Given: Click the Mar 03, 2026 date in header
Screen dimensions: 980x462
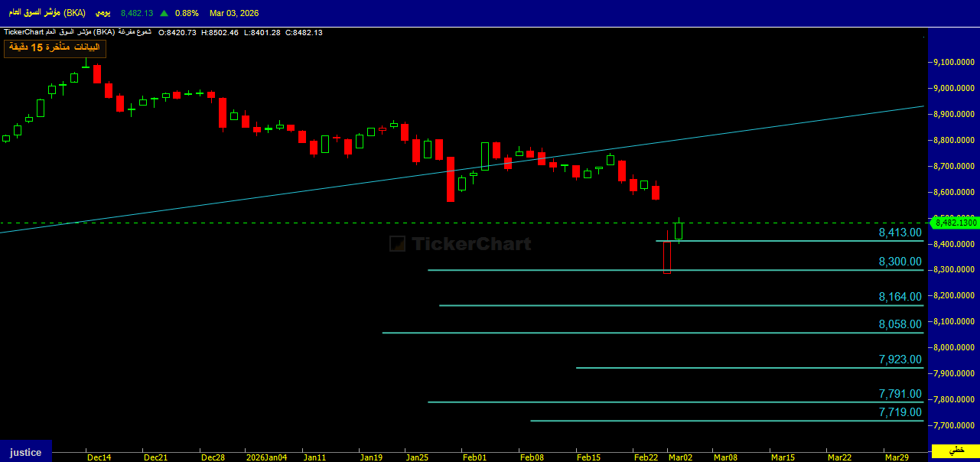Looking at the screenshot, I should (x=235, y=13).
